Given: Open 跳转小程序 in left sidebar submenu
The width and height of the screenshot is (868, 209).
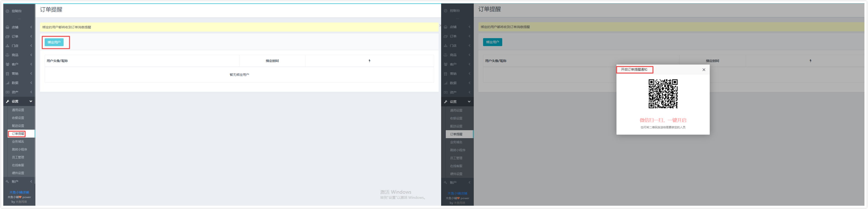Looking at the screenshot, I should tap(19, 150).
